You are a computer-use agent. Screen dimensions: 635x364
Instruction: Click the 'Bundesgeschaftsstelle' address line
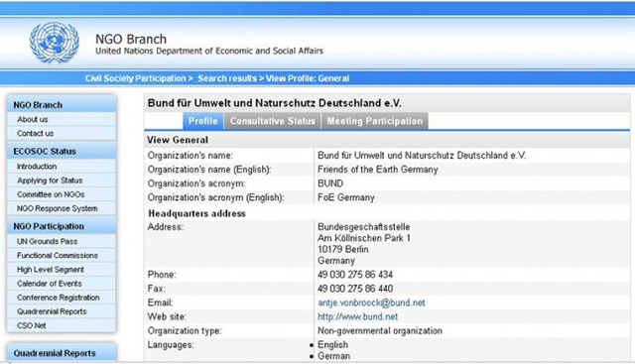coord(364,227)
